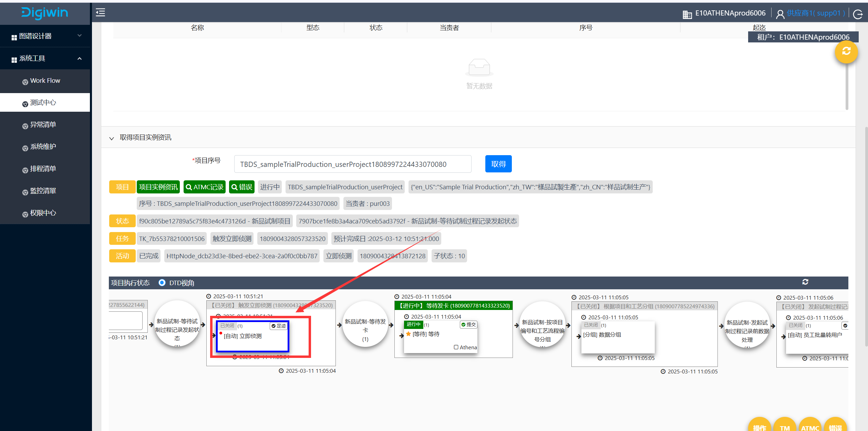The image size is (868, 431).
Task: Click the 排程清單 menu icon
Action: (25, 170)
